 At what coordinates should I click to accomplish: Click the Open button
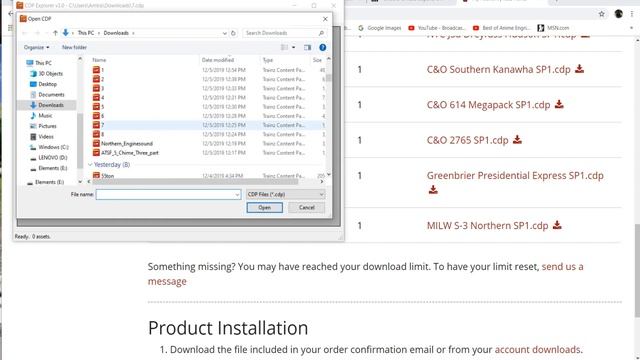[264, 207]
